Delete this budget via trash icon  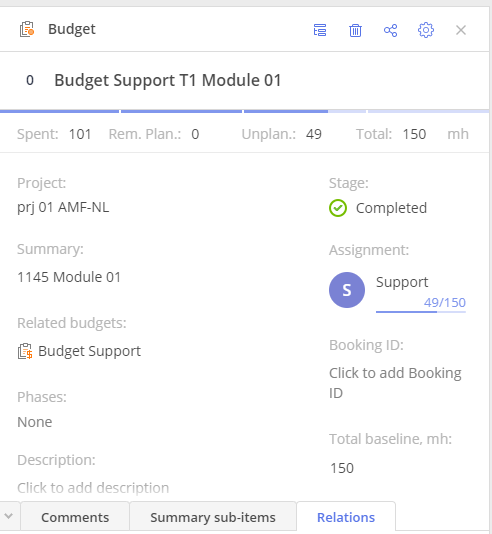point(355,30)
